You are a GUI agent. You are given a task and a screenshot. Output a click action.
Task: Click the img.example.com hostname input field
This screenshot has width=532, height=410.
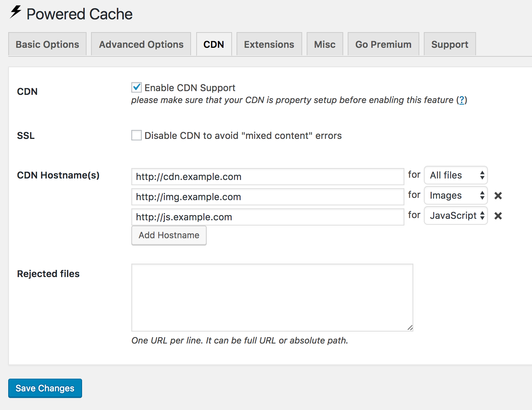267,197
